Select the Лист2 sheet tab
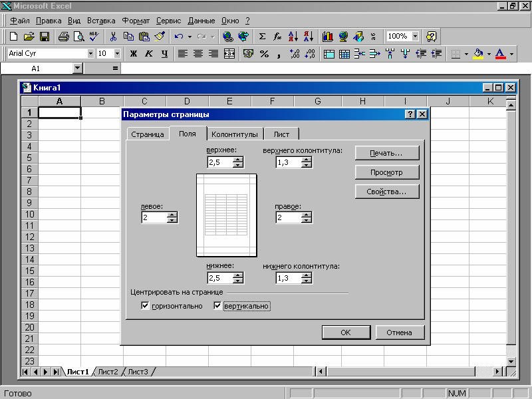This screenshot has width=532, height=399. 108,372
